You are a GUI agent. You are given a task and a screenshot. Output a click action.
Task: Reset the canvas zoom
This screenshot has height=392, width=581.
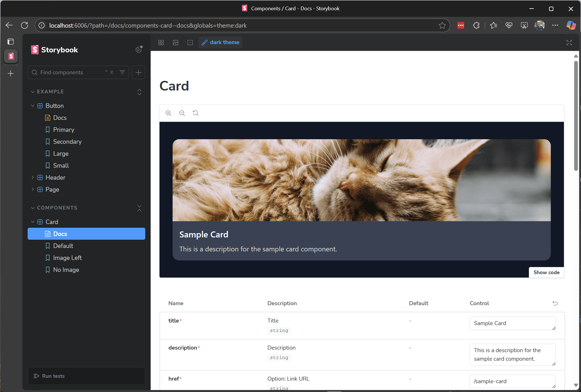196,113
